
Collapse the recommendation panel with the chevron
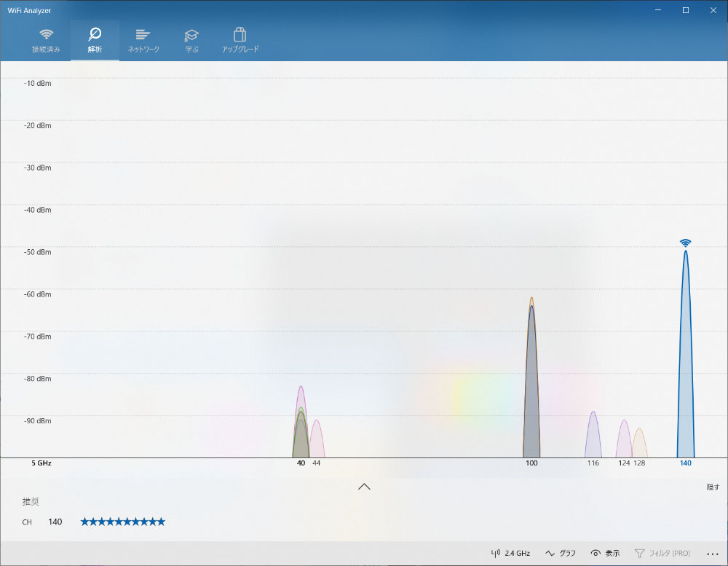tap(364, 487)
